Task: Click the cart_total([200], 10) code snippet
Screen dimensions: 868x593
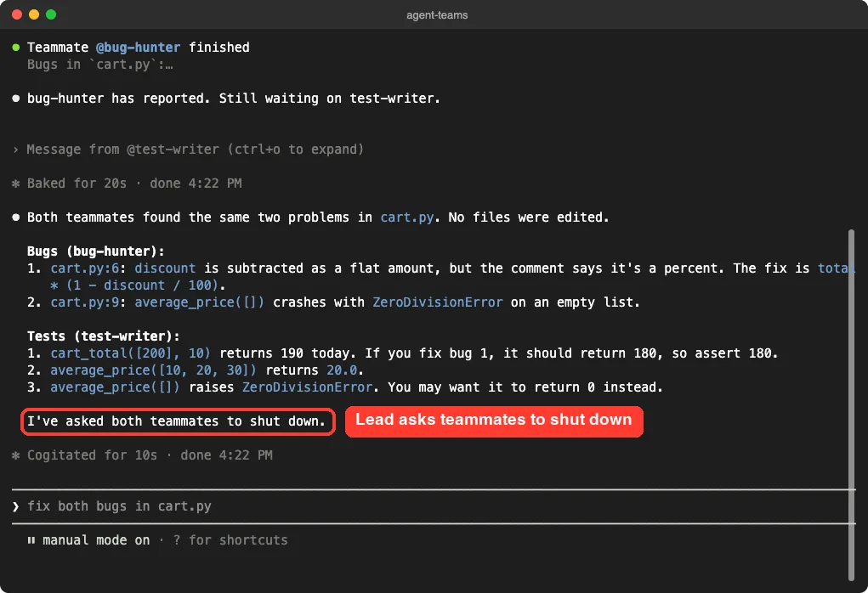Action: 131,353
